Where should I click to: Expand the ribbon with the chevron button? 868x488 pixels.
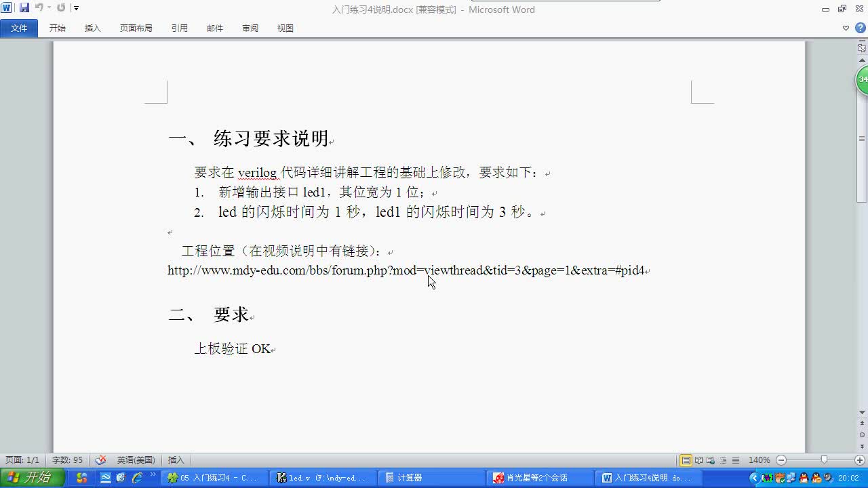point(846,28)
